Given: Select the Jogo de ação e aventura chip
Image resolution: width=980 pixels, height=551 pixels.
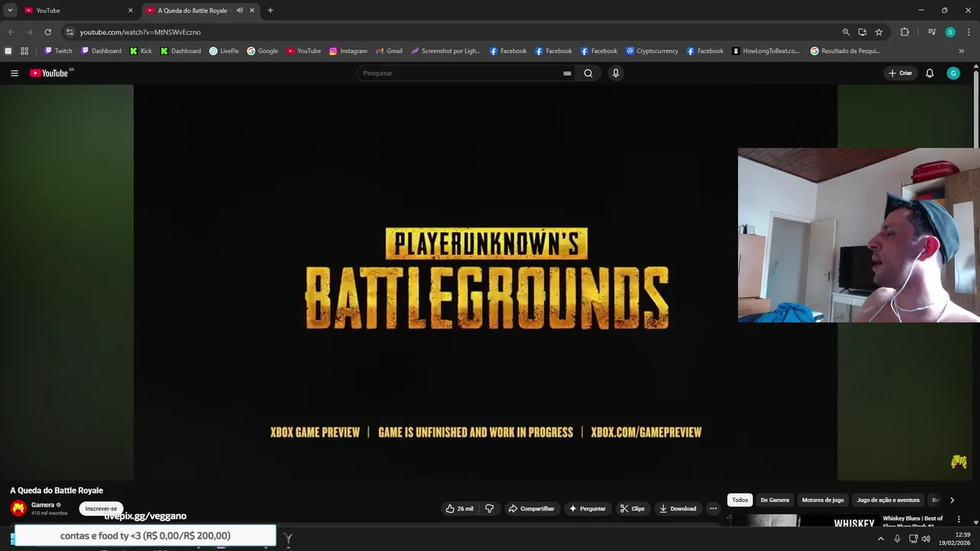Looking at the screenshot, I should pyautogui.click(x=888, y=500).
